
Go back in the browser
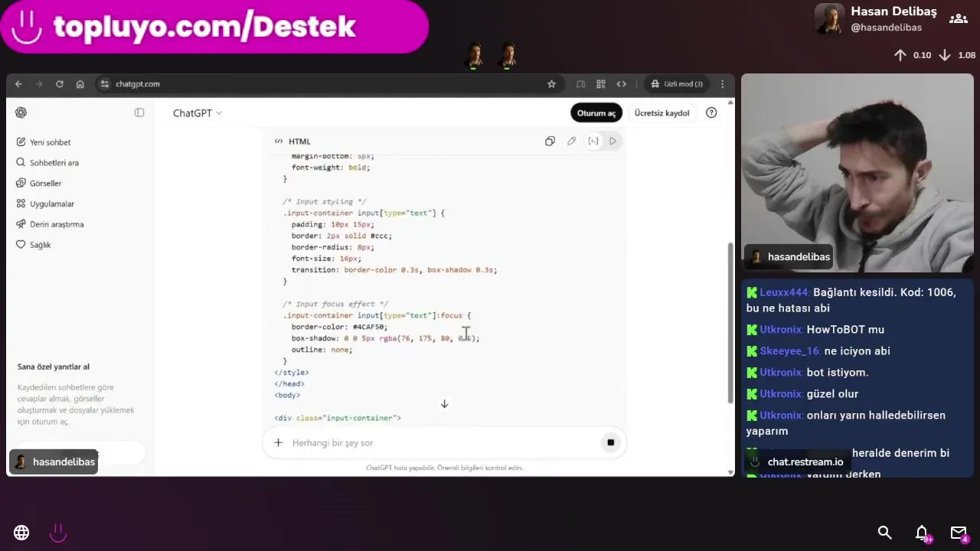click(x=18, y=84)
